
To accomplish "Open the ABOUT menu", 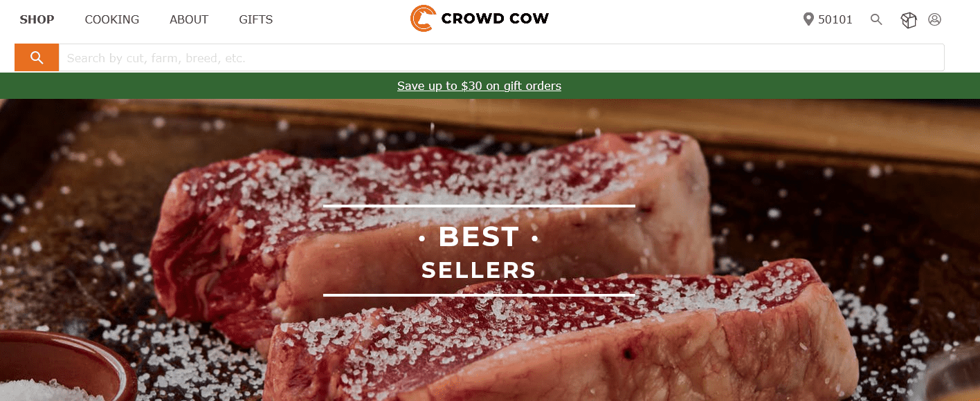I will coord(189,19).
